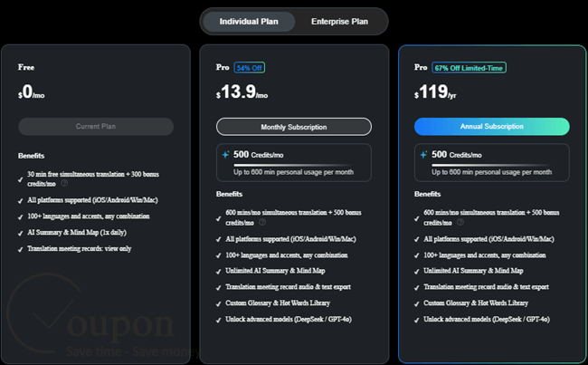
Task: Click the $119/yr price
Action: coord(435,91)
